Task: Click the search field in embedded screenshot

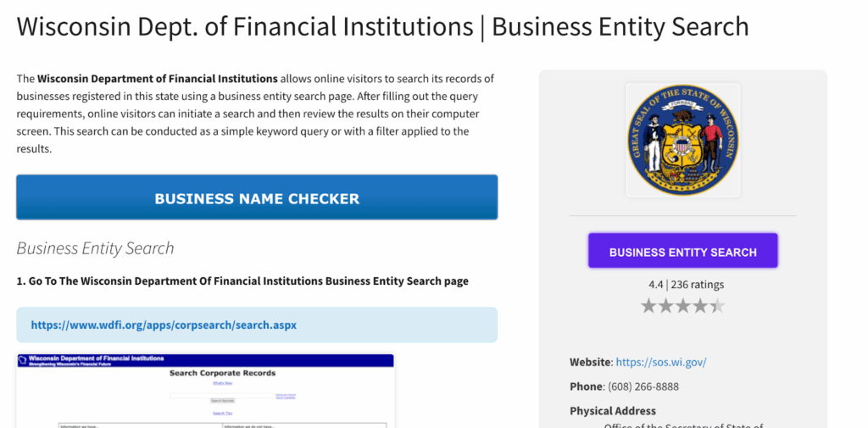Action: [x=222, y=394]
